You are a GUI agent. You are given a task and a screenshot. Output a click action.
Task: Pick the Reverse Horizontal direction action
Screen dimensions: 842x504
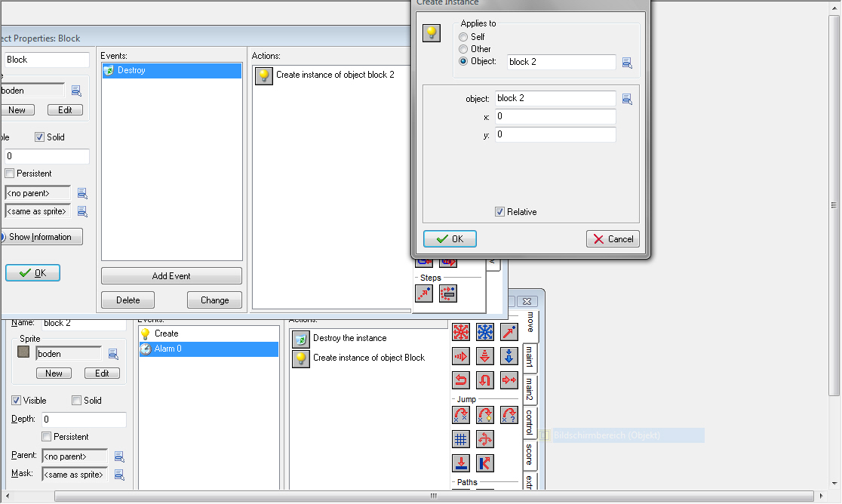coord(460,380)
